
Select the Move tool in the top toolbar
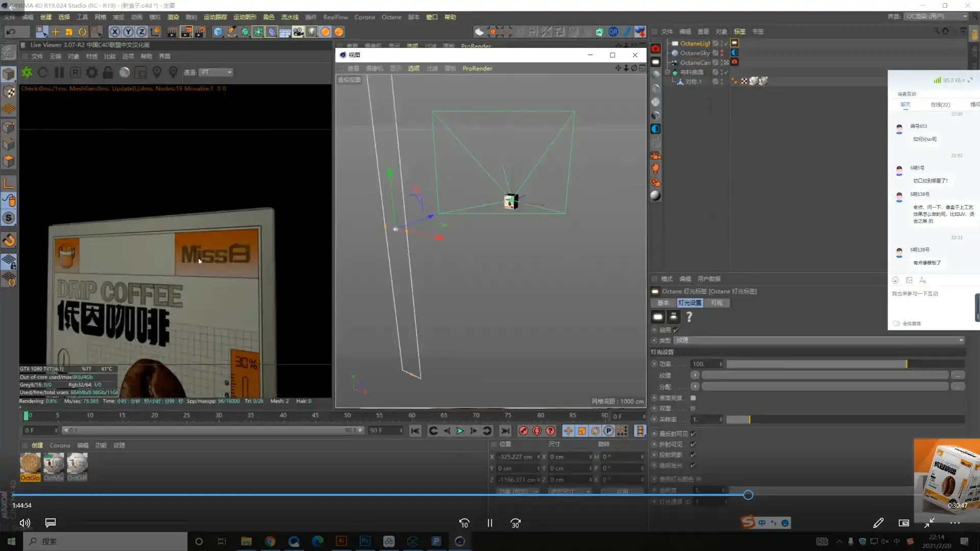[x=55, y=32]
